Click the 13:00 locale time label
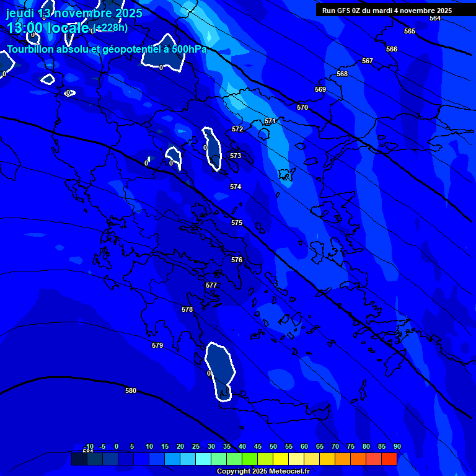The height and width of the screenshot is (476, 476). pyautogui.click(x=48, y=28)
